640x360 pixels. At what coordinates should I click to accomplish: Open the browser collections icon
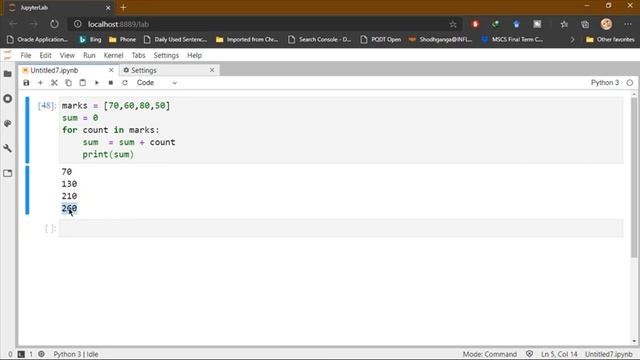point(585,24)
